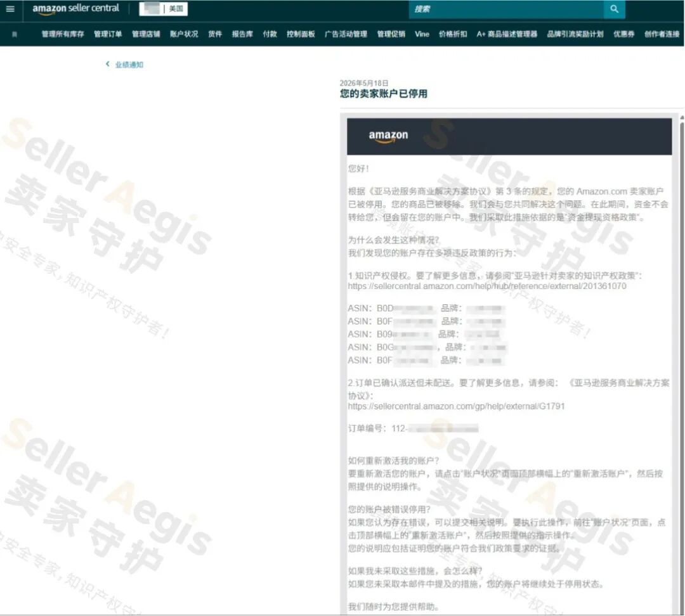Screen dimensions: 685x616
Task: Click the question 如果我未采取这些措施,会怎么样?
Action: [415, 571]
